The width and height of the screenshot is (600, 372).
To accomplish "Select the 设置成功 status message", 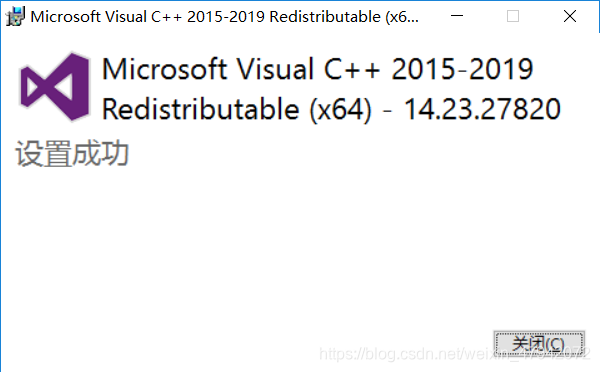I will 72,153.
